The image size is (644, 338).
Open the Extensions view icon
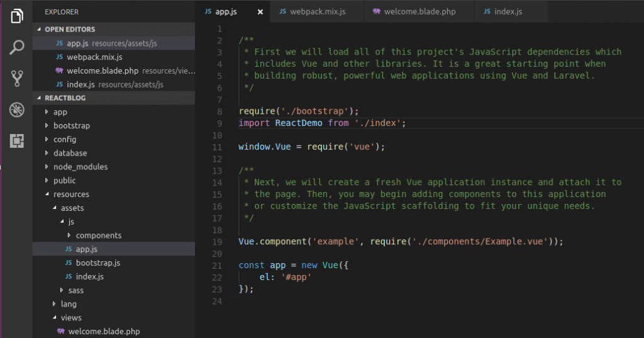17,142
